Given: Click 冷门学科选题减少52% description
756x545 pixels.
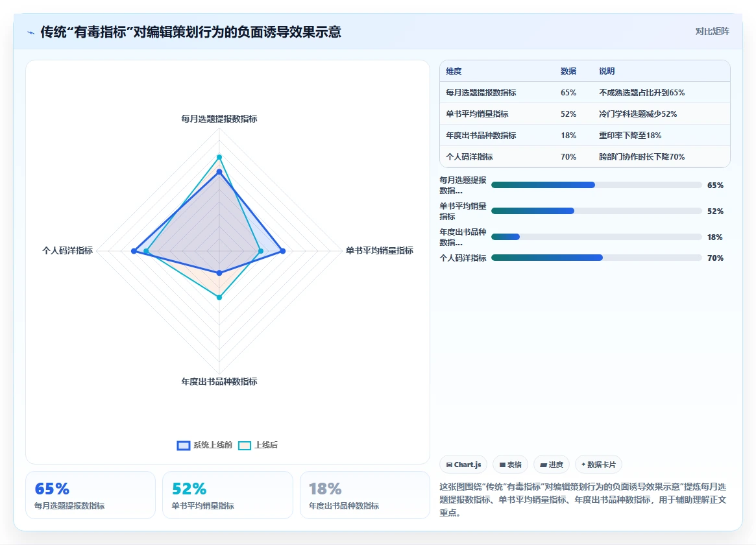Looking at the screenshot, I should point(638,114).
